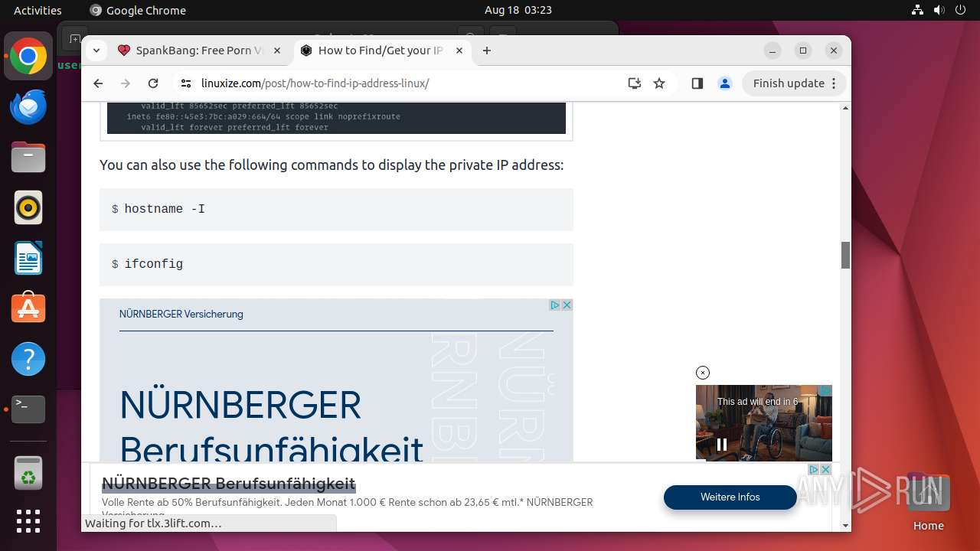Close the floating video ad with the X button
This screenshot has width=980, height=551.
(703, 373)
